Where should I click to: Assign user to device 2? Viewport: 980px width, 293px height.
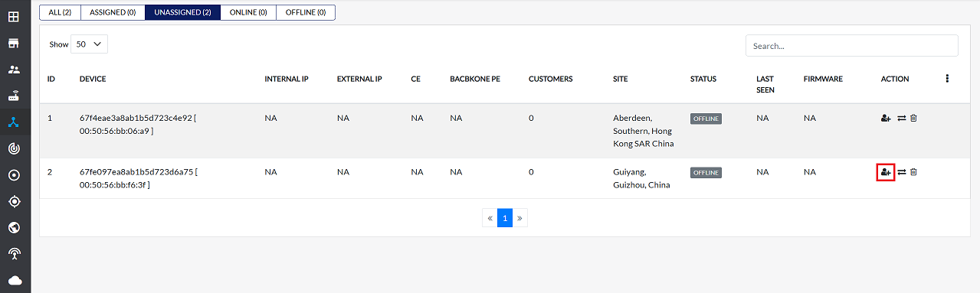pos(886,172)
